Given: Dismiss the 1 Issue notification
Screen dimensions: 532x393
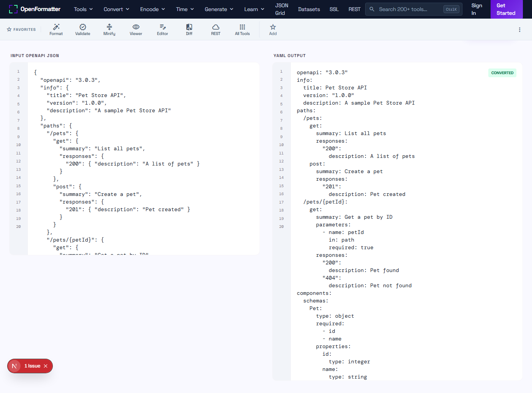Looking at the screenshot, I should 46,366.
